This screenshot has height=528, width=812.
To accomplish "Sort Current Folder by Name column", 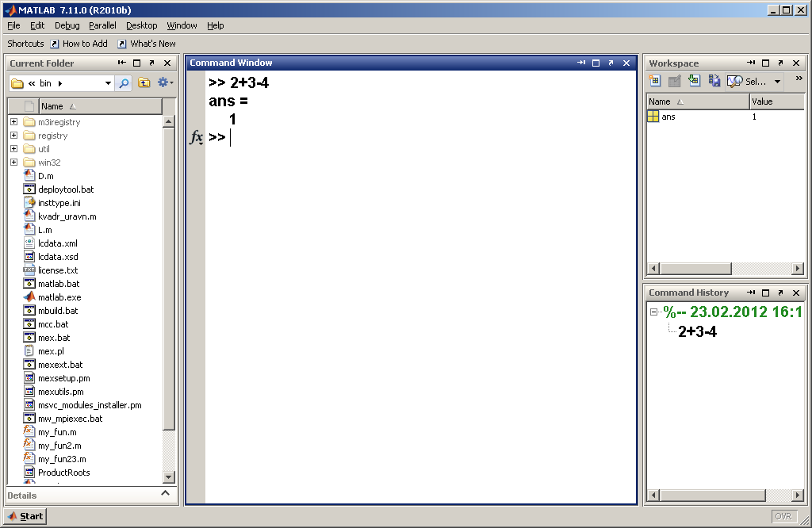I will point(101,106).
